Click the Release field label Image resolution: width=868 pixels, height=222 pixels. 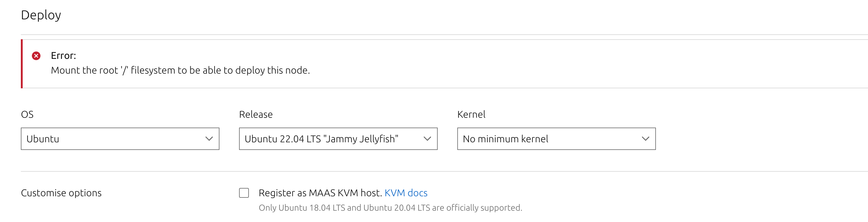coord(256,115)
